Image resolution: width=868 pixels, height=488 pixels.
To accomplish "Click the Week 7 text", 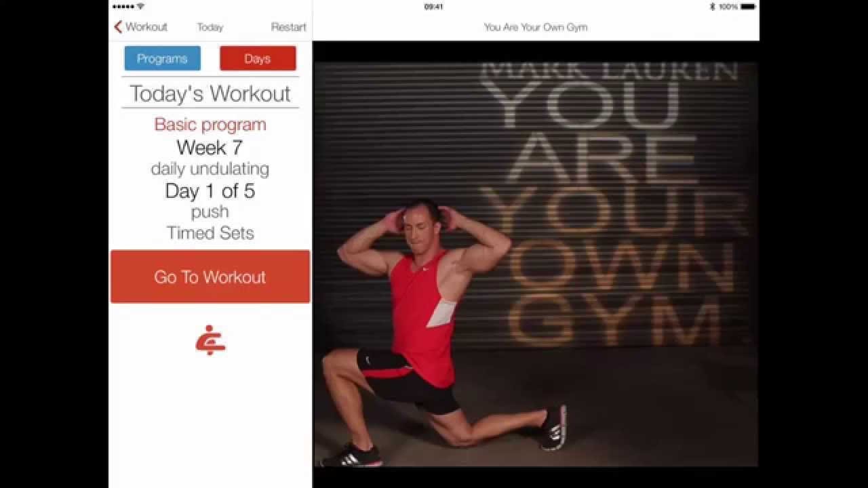I will coord(210,147).
